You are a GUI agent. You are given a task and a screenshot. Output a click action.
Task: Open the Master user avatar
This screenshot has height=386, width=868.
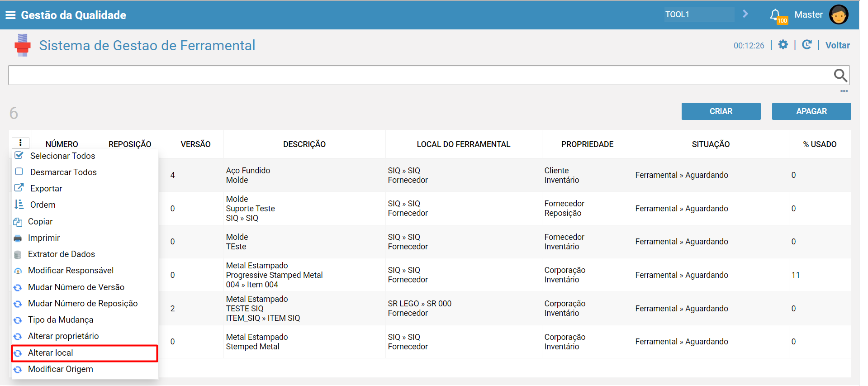tap(839, 14)
